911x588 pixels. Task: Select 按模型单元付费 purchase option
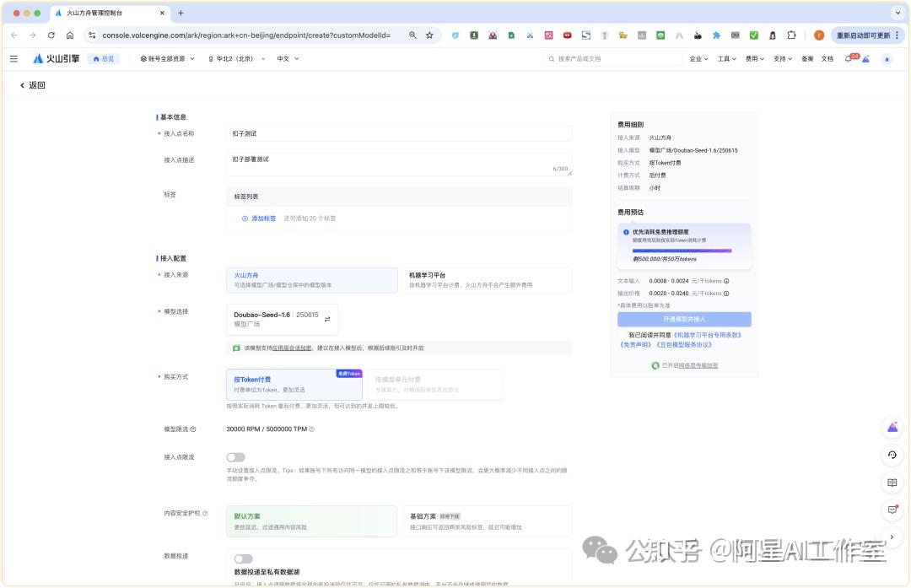435,385
